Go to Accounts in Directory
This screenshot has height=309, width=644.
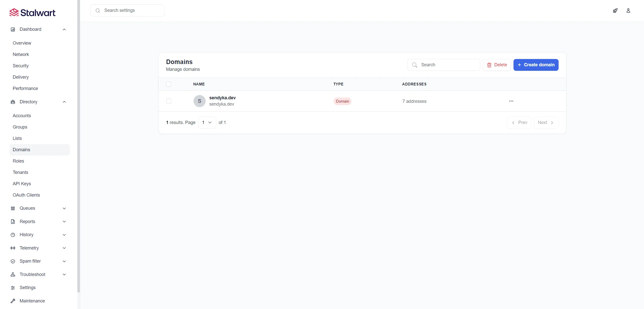tap(40, 116)
